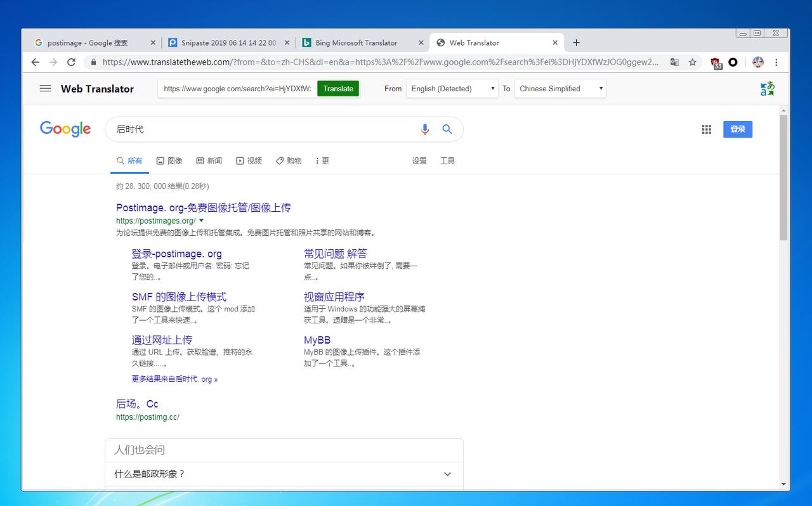The image size is (812, 506).
Task: Open the Web Translator hamburger menu
Action: coord(45,89)
